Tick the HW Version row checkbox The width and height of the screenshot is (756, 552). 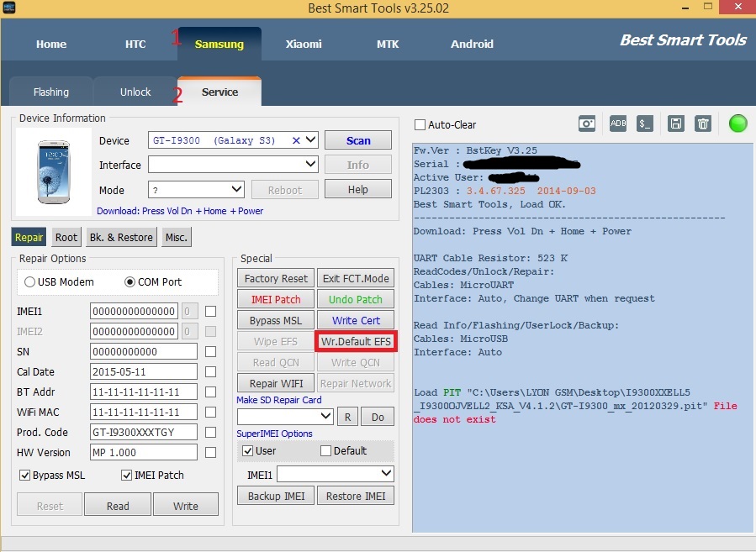click(210, 452)
